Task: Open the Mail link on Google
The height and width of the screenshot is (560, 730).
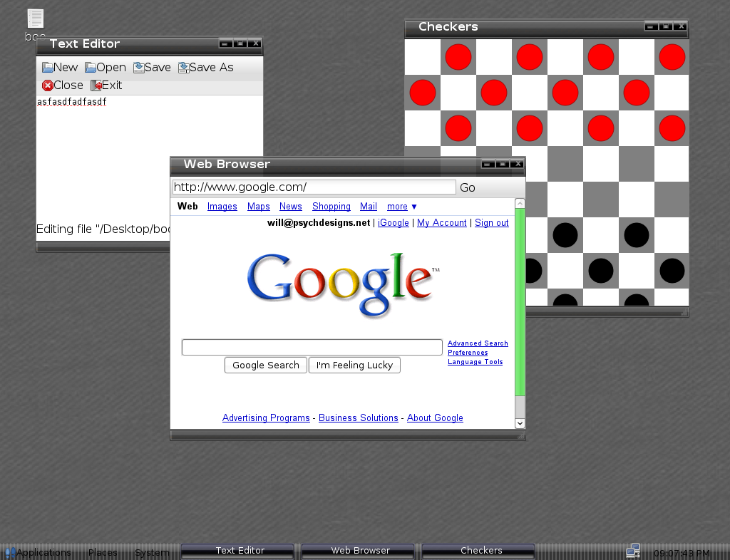Action: click(x=369, y=207)
